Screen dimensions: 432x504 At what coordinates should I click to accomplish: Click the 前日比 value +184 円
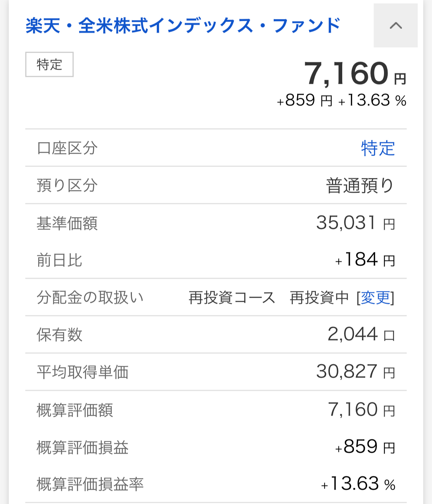click(x=365, y=260)
